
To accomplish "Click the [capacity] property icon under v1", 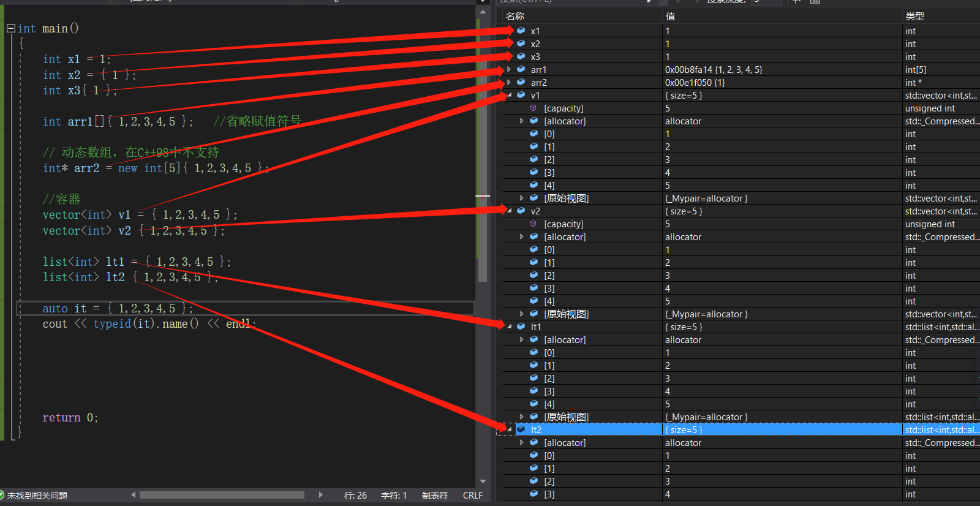I will coord(533,108).
